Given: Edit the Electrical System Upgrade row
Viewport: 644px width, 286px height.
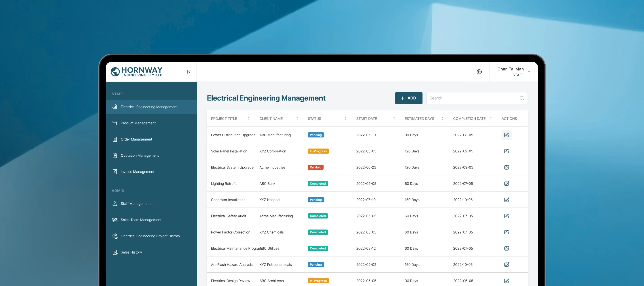Looking at the screenshot, I should 506,167.
